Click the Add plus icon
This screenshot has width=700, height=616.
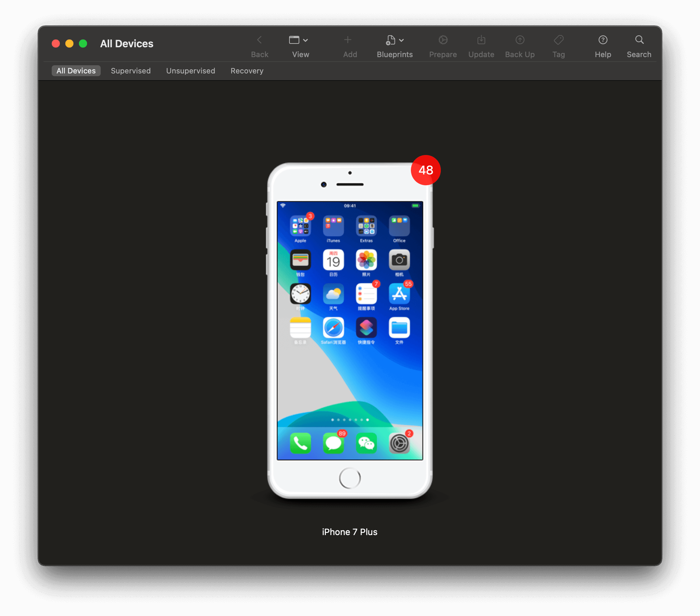348,40
